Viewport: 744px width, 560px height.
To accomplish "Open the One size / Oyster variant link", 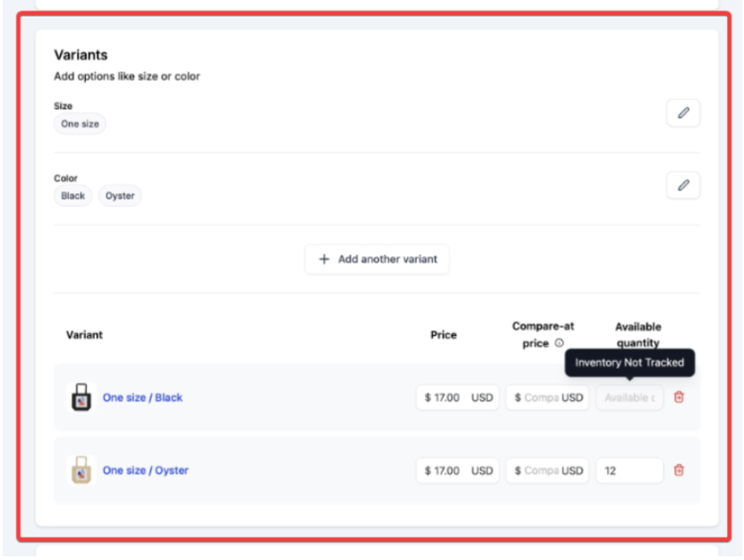I will pyautogui.click(x=145, y=470).
